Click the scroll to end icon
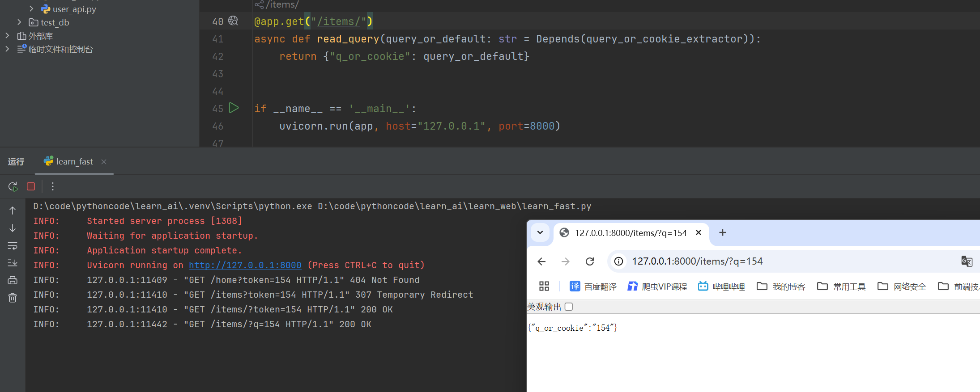 pos(13,263)
